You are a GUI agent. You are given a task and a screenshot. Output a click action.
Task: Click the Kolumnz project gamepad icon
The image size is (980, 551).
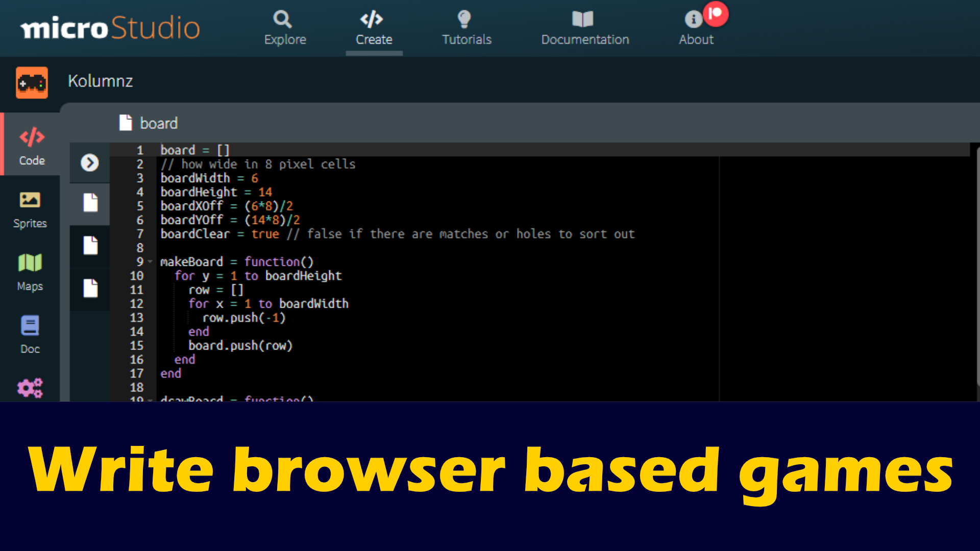(32, 82)
